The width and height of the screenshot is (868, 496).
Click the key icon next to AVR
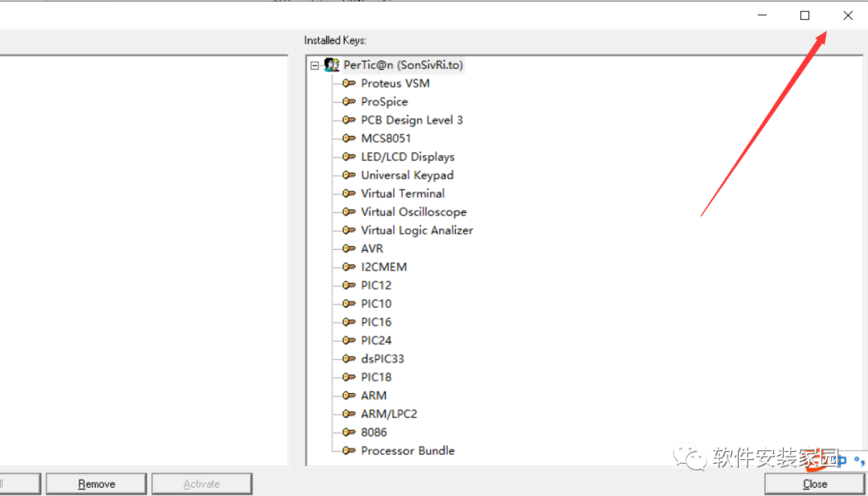pos(349,248)
